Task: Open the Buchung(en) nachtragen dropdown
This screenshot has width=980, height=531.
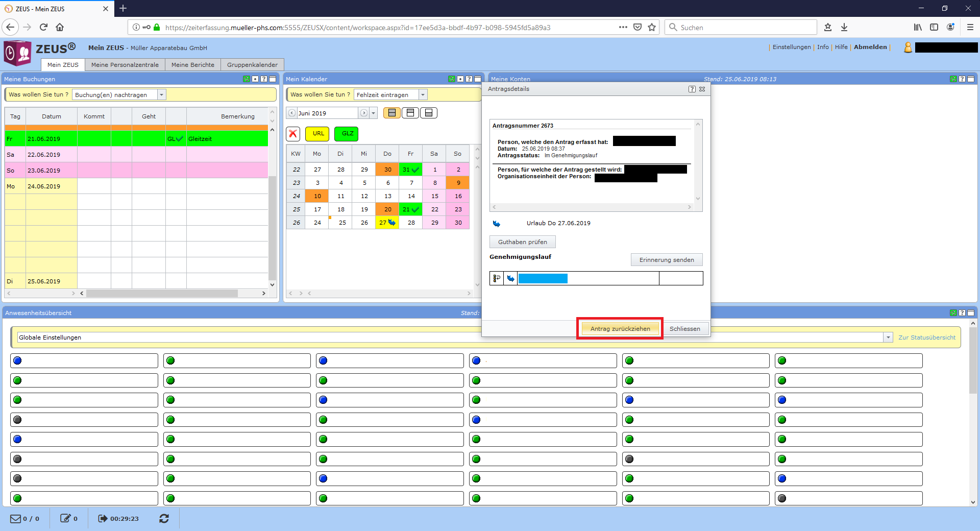Action: pos(161,95)
